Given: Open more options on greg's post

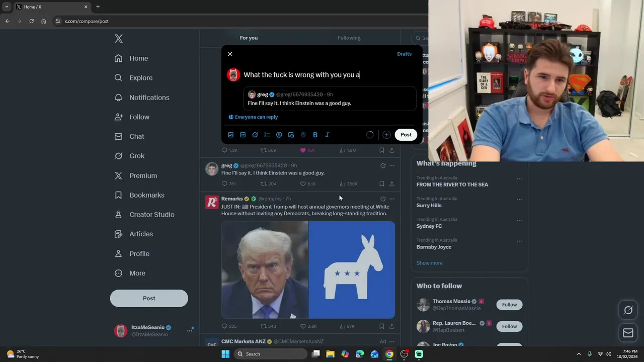Looking at the screenshot, I should 392,165.
